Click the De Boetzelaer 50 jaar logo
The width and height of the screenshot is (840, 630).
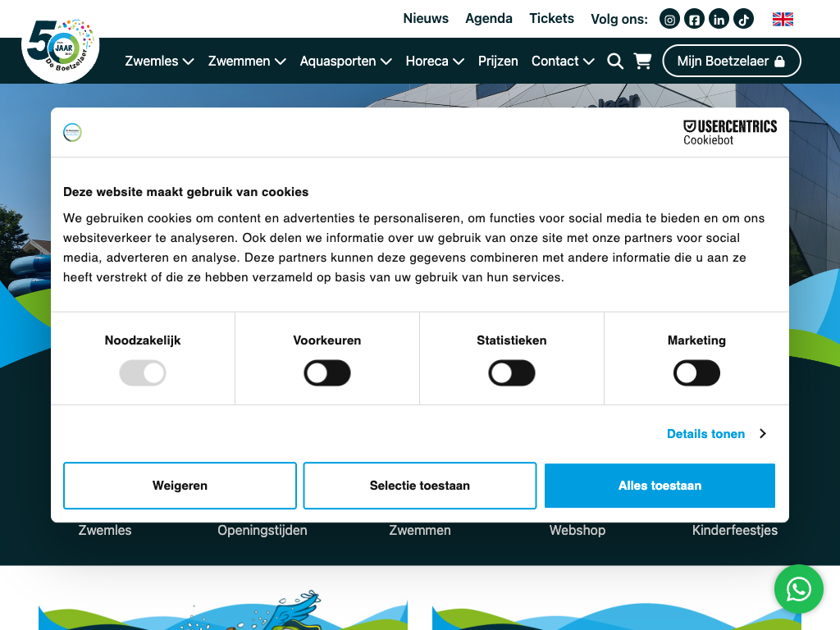(x=60, y=48)
